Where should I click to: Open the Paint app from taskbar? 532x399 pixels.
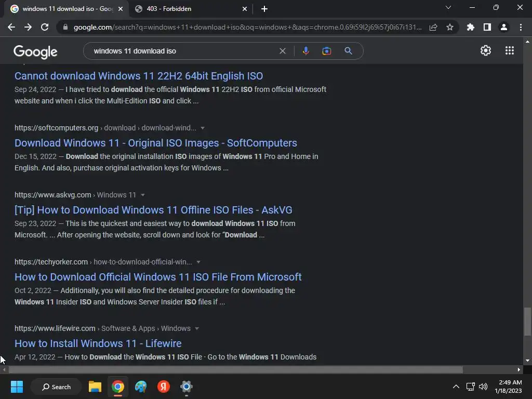(x=141, y=387)
